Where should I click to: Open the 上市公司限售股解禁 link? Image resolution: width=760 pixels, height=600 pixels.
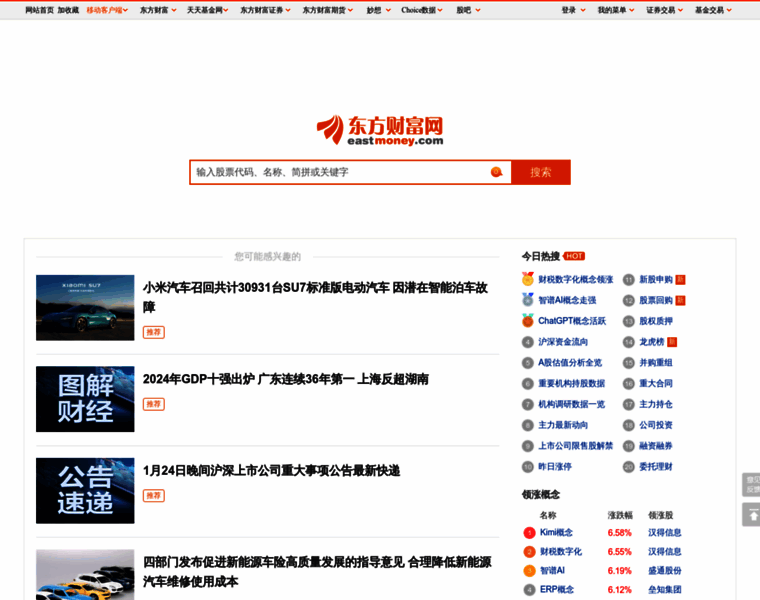tap(575, 446)
